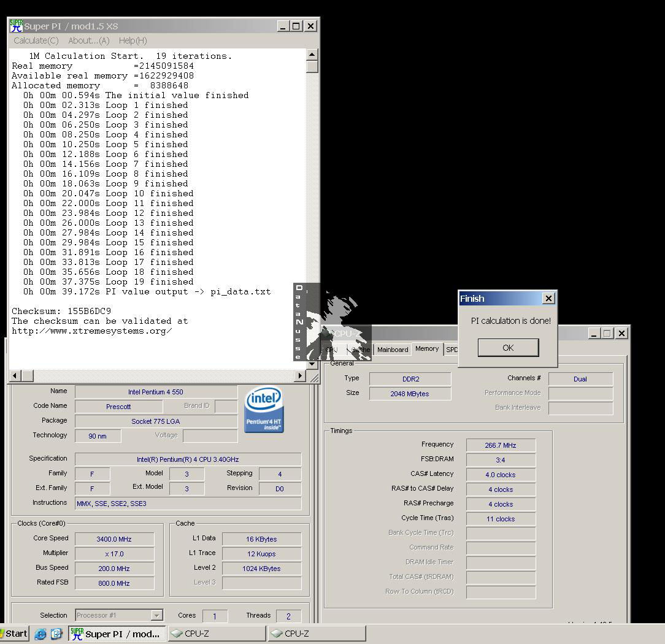Open the About...(A) menu in Super PI

pyautogui.click(x=88, y=40)
